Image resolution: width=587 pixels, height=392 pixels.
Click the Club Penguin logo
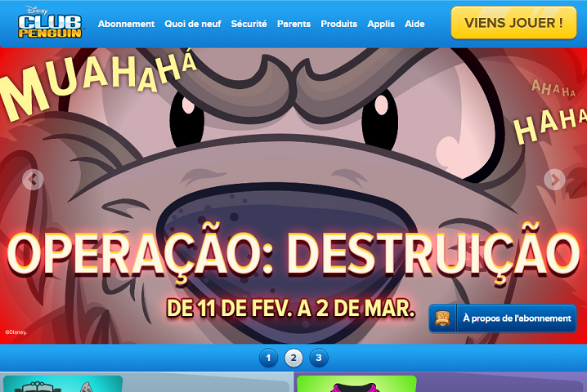point(50,22)
